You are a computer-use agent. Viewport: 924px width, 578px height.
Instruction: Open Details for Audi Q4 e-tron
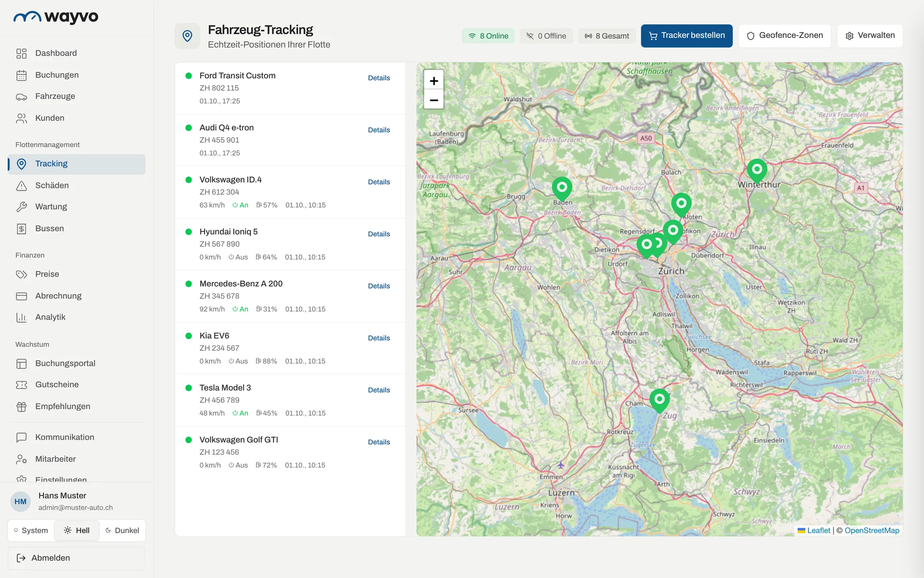pyautogui.click(x=379, y=130)
